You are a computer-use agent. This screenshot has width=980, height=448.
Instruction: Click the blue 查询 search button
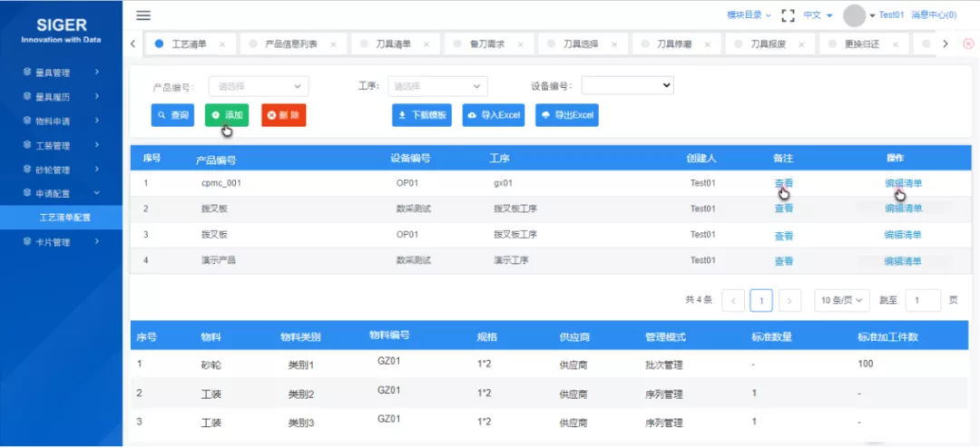[x=172, y=115]
